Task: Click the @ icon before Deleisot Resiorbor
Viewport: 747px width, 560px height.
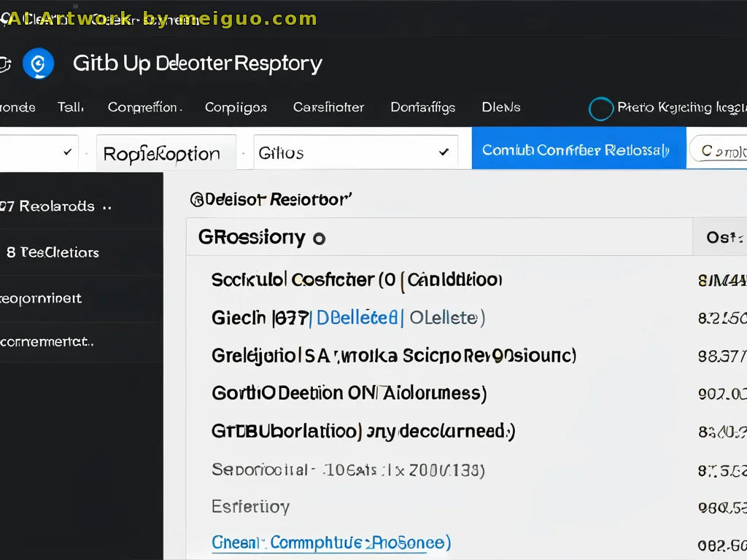Action: pyautogui.click(x=196, y=198)
